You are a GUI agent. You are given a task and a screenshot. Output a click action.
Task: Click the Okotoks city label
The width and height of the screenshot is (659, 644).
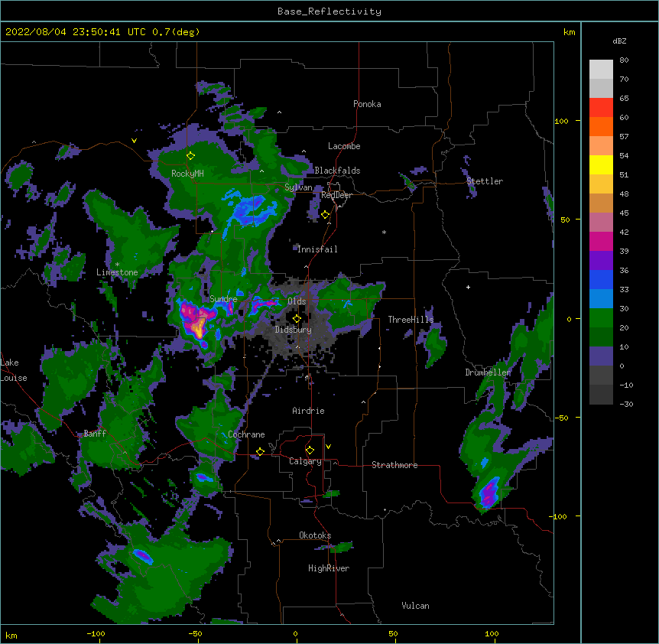point(315,535)
